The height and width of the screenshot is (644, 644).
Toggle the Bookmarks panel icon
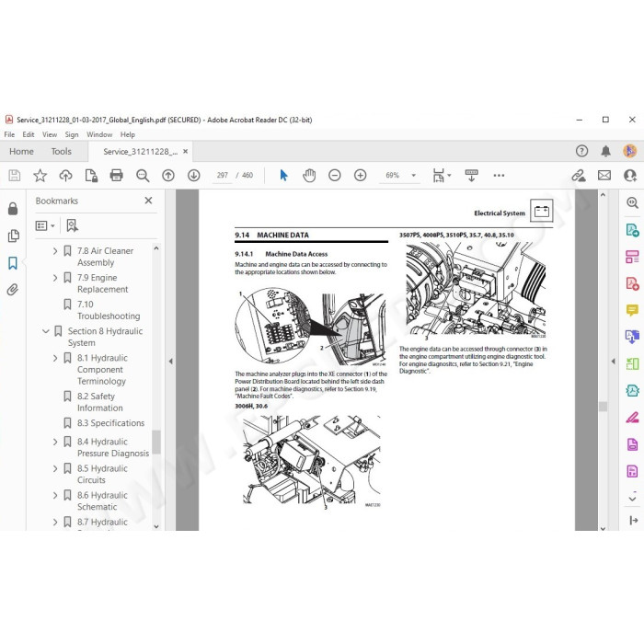[13, 263]
